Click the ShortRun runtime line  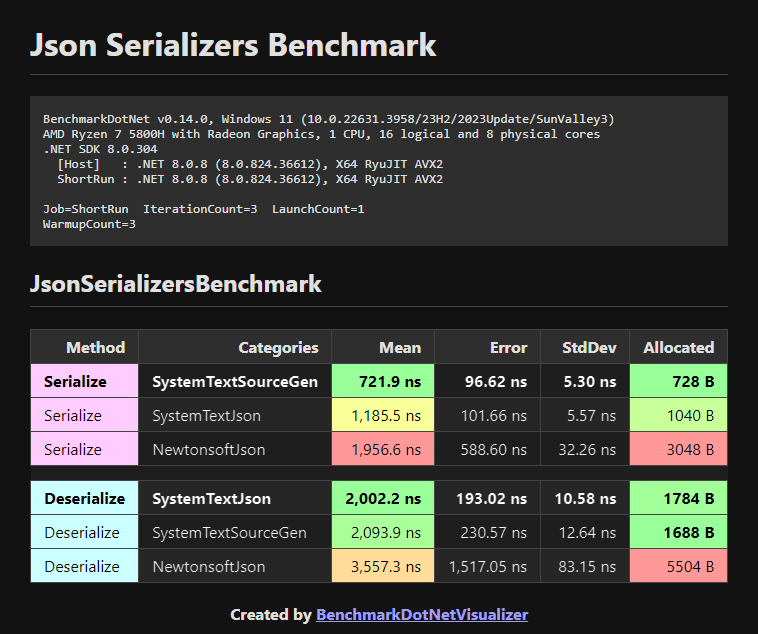(250, 179)
